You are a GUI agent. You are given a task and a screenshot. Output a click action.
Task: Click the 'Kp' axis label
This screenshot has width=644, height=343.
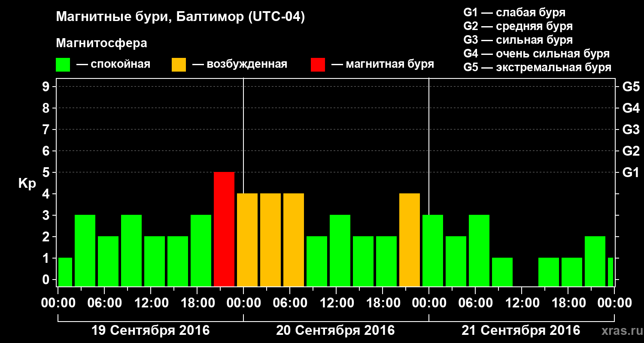coord(27,184)
